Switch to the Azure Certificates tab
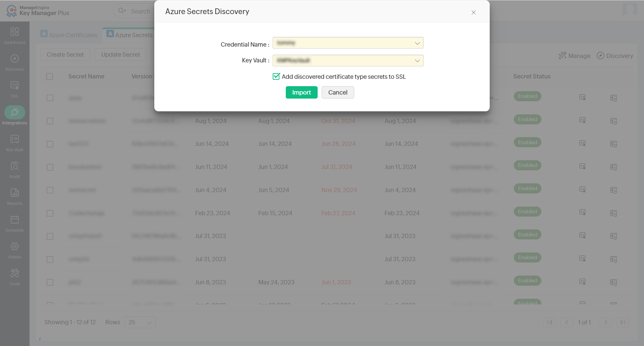 coord(69,35)
